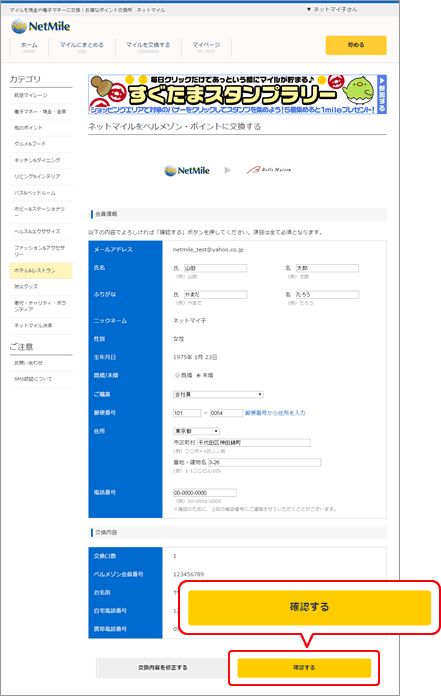Expand the ネットマイ子さん account dropdown
Screen dimensions: 441x696
332,9
